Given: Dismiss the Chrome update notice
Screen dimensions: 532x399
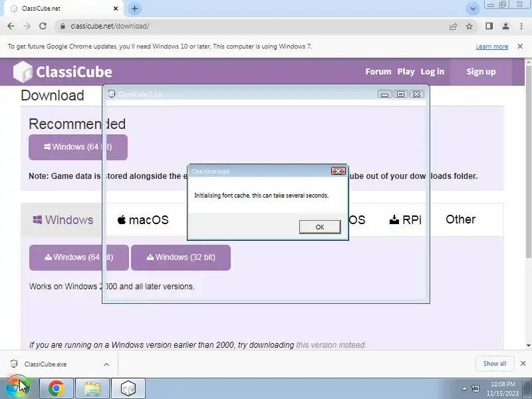Looking at the screenshot, I should pyautogui.click(x=520, y=46).
